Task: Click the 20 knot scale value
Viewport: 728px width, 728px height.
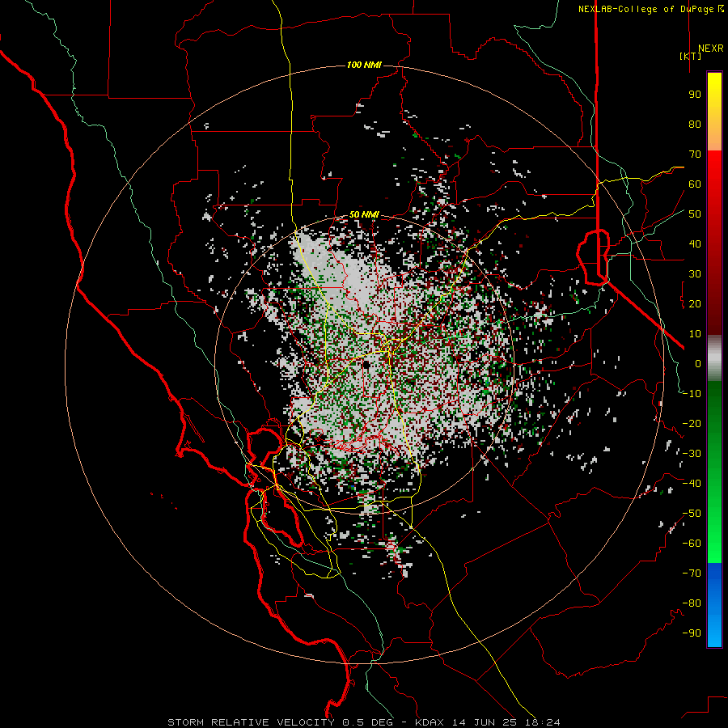Action: [695, 304]
